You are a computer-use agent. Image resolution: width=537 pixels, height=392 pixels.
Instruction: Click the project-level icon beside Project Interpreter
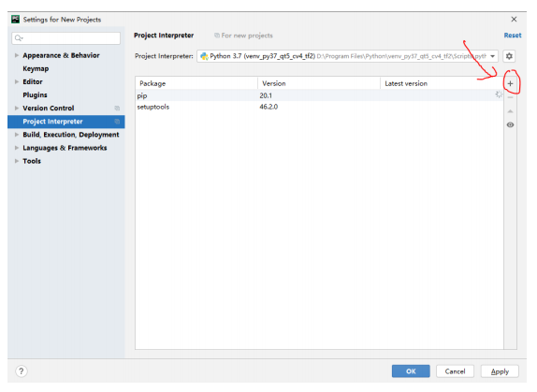(117, 122)
